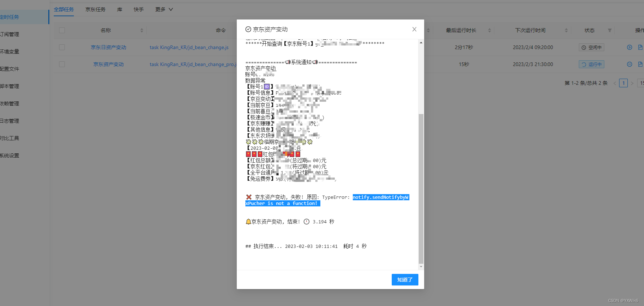Open 脚本管理 in the sidebar
The image size is (644, 306).
[24, 86]
